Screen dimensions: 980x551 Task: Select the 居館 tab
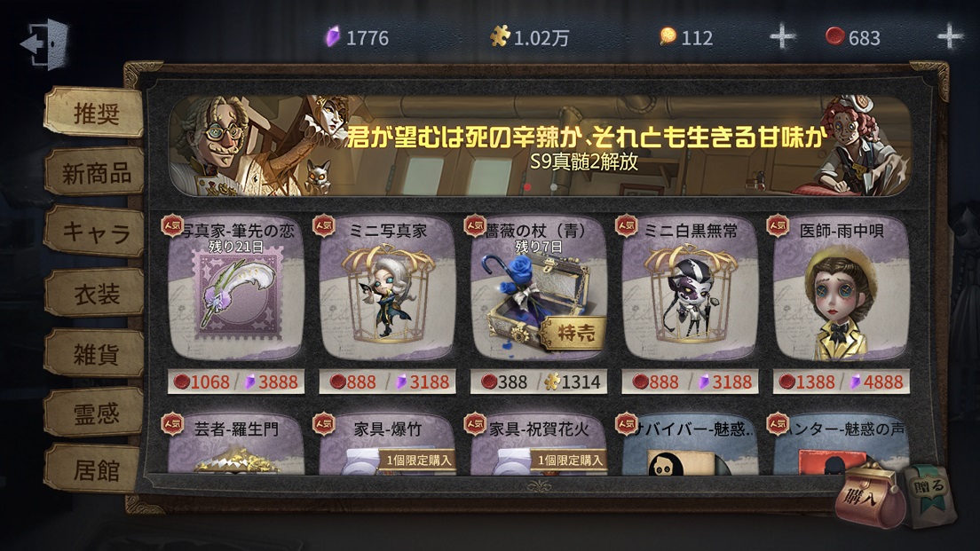(95, 469)
